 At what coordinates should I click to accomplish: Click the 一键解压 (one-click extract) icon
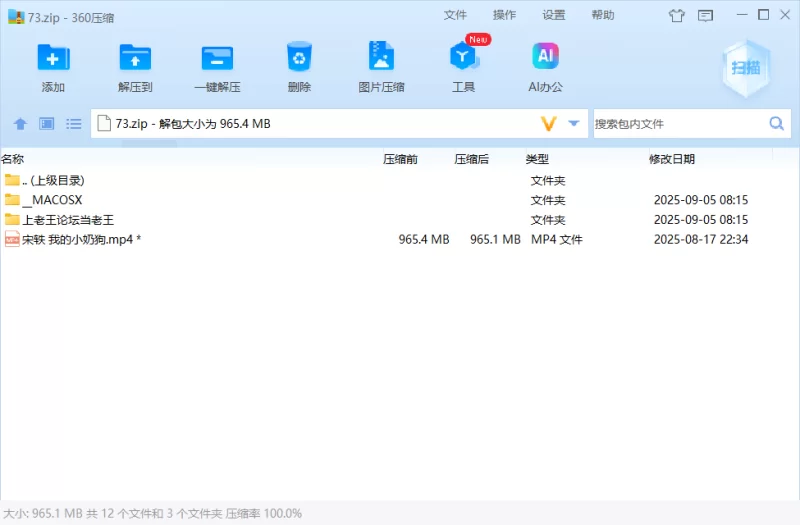217,58
